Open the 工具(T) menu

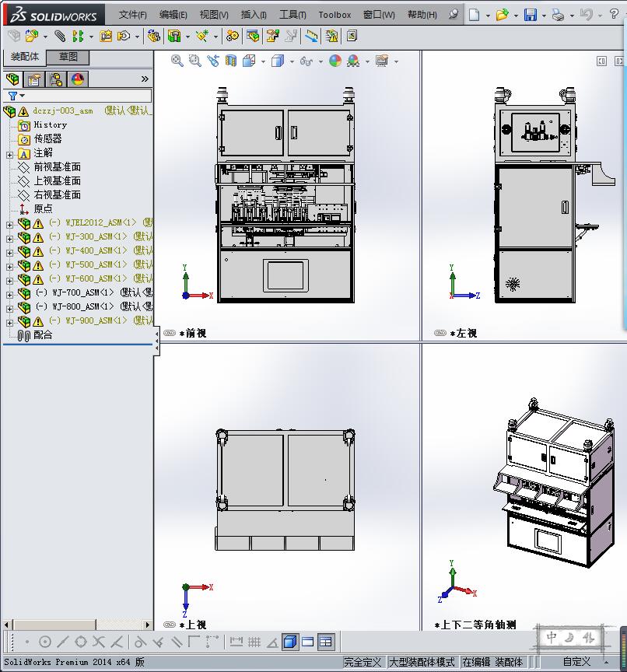(x=292, y=15)
